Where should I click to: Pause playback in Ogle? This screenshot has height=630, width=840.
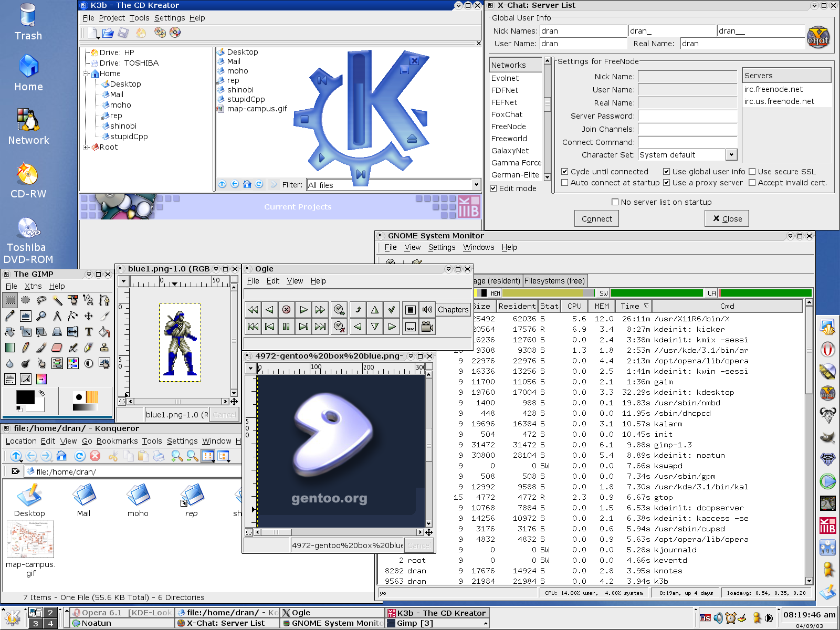click(286, 327)
